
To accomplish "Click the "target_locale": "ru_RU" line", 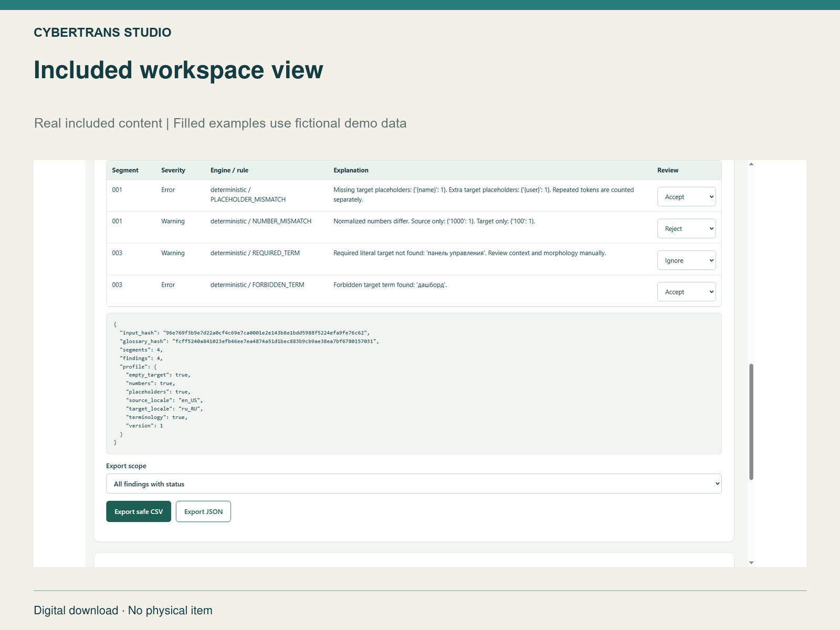I will point(164,408).
